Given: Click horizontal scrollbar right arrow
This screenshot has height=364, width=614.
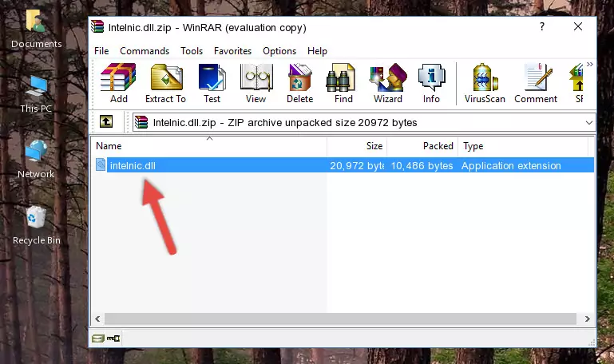Looking at the screenshot, I should click(x=587, y=318).
